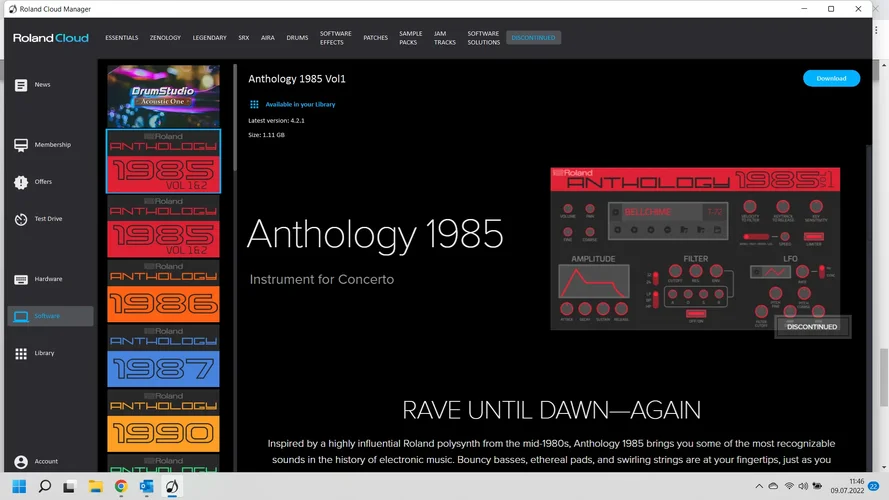The height and width of the screenshot is (500, 889).
Task: Open the Library grid icon
Action: point(21,353)
